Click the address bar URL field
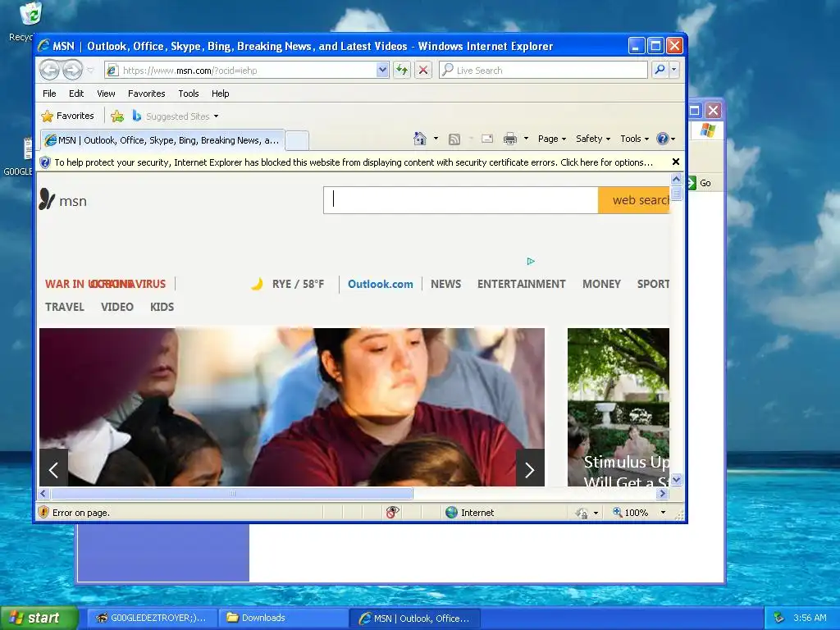This screenshot has height=630, width=840. click(241, 71)
